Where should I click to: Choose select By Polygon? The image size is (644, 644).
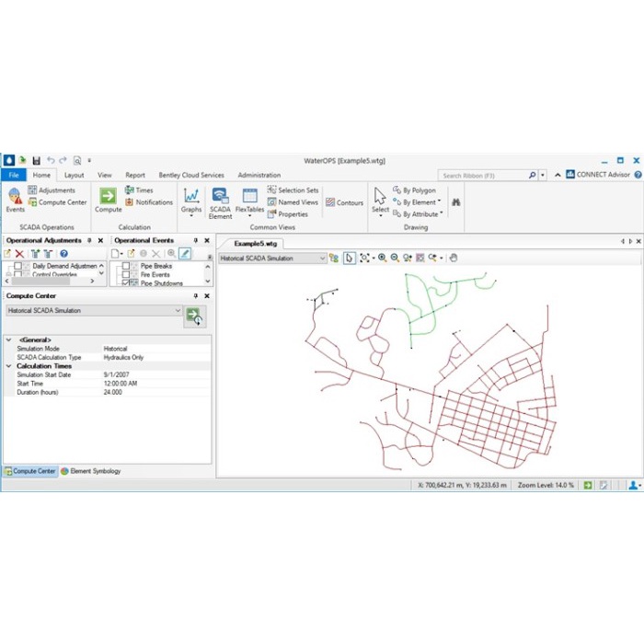pos(414,190)
